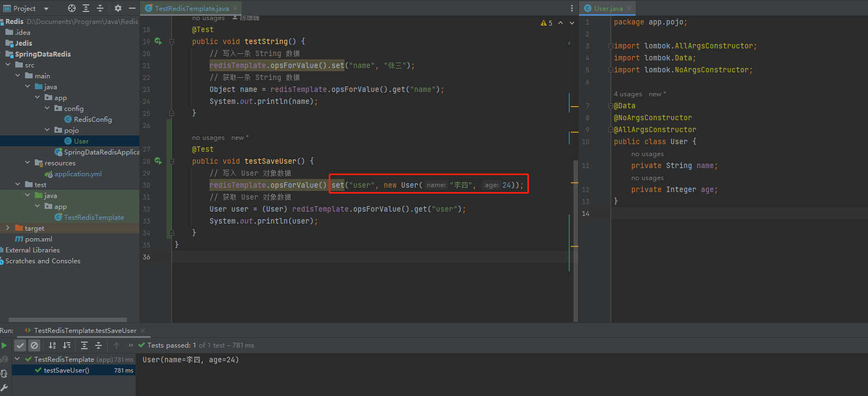Viewport: 868px width, 396px height.
Task: Expand all test results
Action: (84, 345)
